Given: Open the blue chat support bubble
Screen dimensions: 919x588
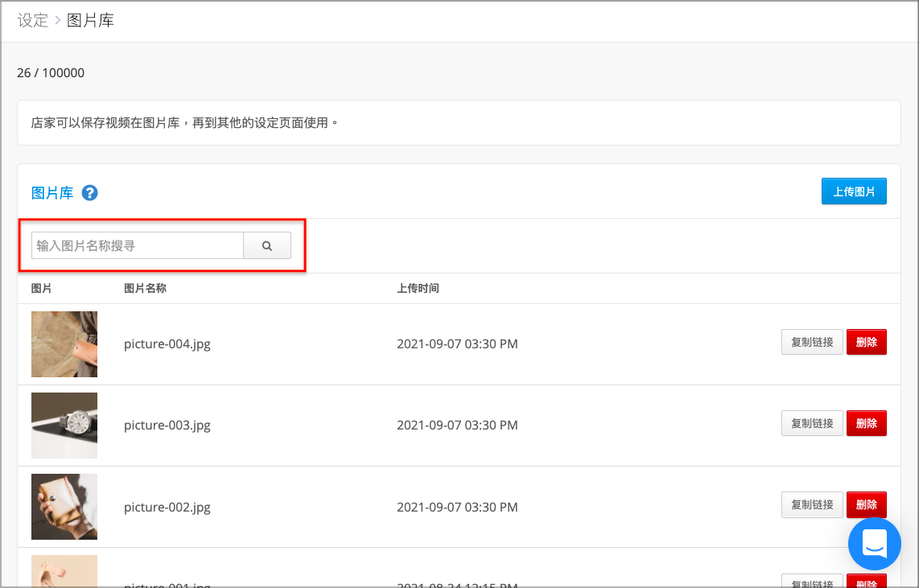Looking at the screenshot, I should tap(875, 544).
